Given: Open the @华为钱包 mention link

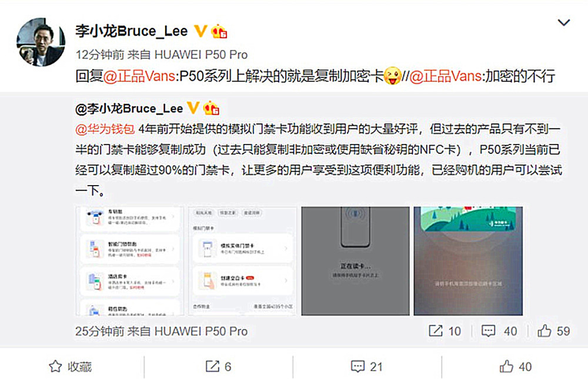Looking at the screenshot, I should (105, 129).
